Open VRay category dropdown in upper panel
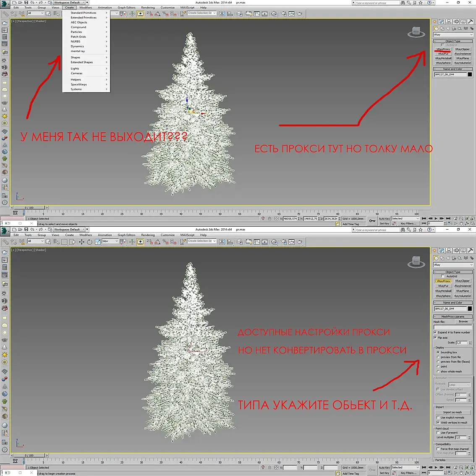Screen dimensions: 476x476 [453, 34]
